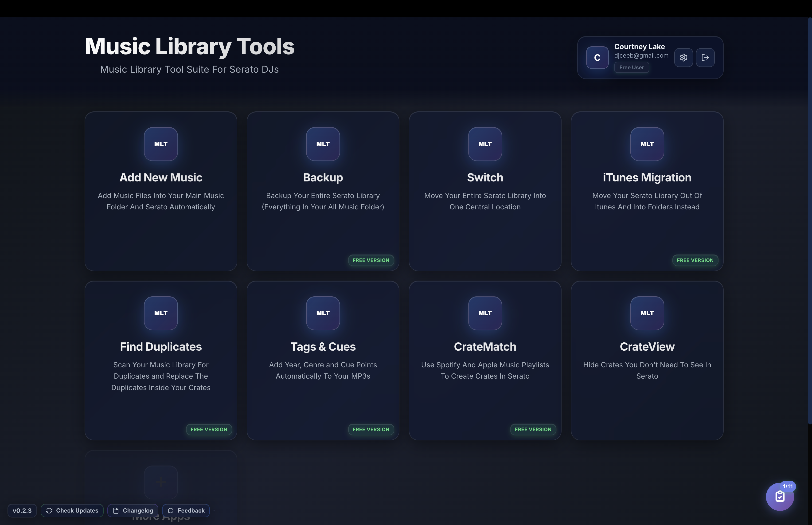The width and height of the screenshot is (812, 525).
Task: Check for application updates
Action: (x=72, y=510)
